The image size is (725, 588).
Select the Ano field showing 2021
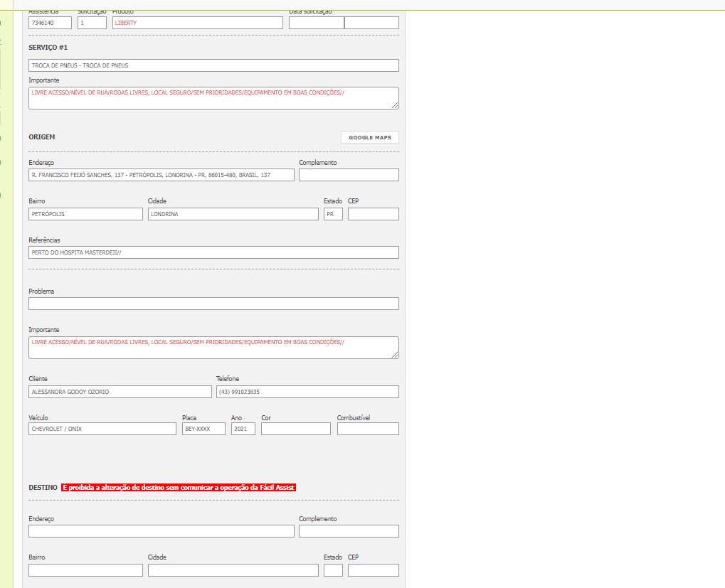[243, 429]
